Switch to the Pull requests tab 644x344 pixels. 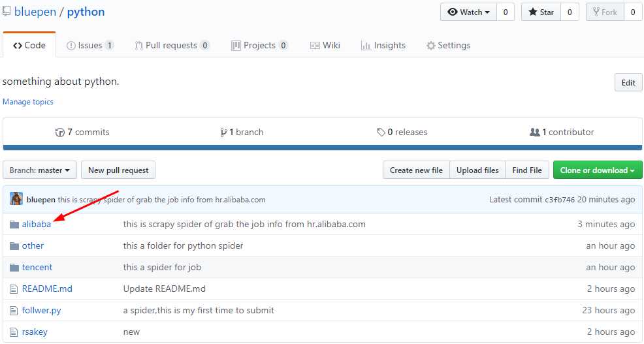click(172, 46)
